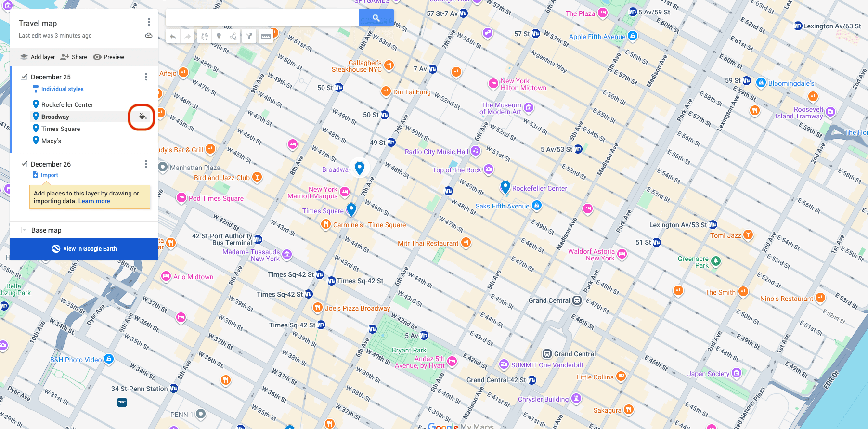Click the Share button
The width and height of the screenshot is (868, 429).
(x=74, y=57)
